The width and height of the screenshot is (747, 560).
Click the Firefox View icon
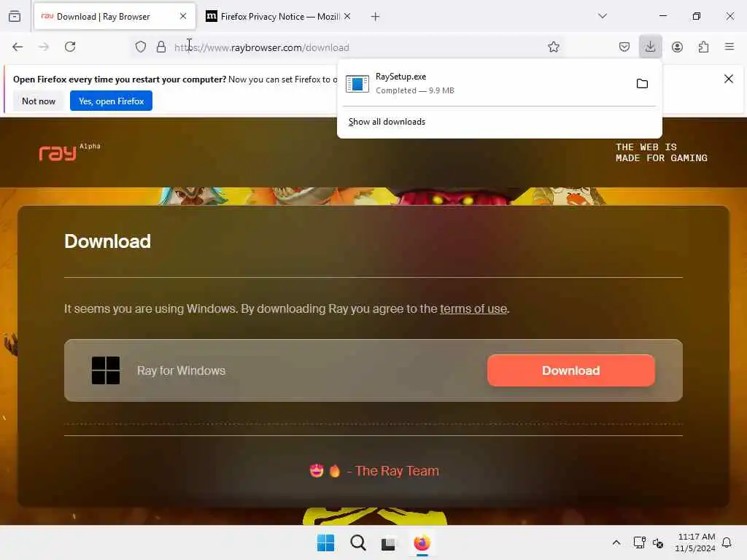point(15,16)
